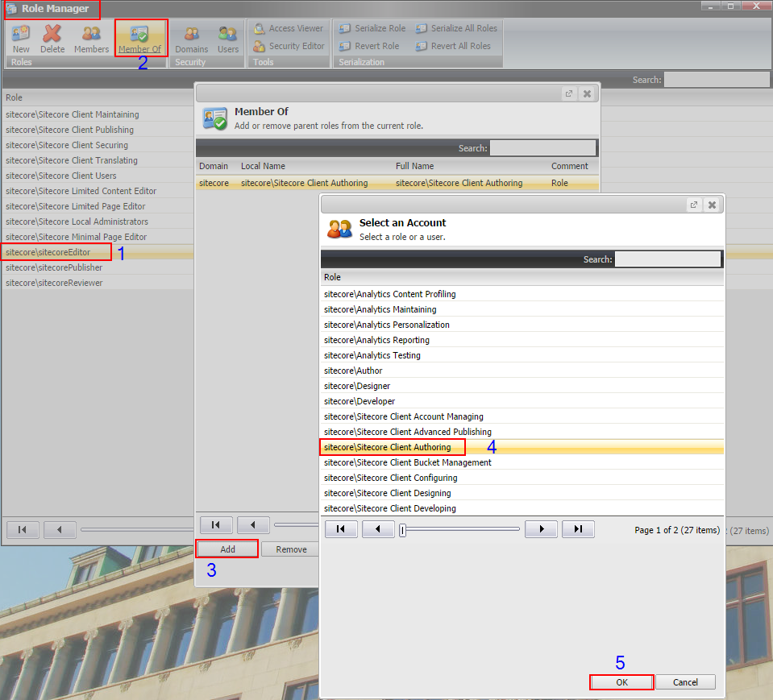Click the Add button in Member Of
773x700 pixels.
tap(227, 549)
